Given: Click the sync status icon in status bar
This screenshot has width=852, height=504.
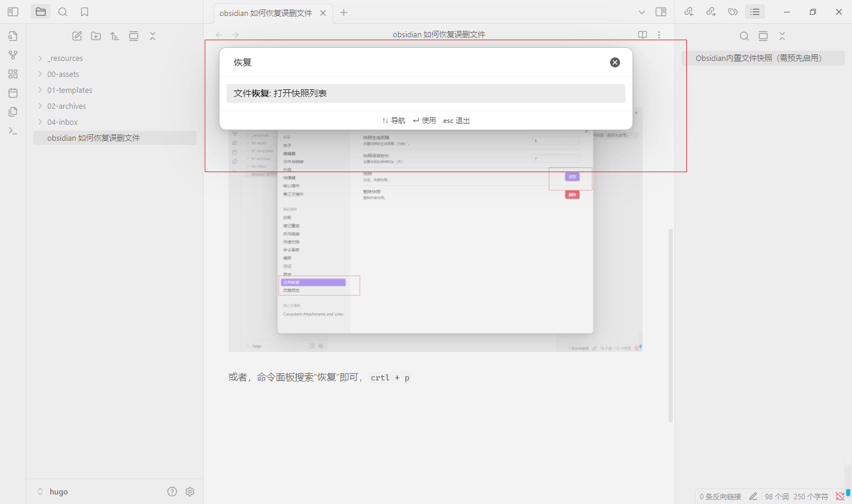Looking at the screenshot, I should (840, 497).
